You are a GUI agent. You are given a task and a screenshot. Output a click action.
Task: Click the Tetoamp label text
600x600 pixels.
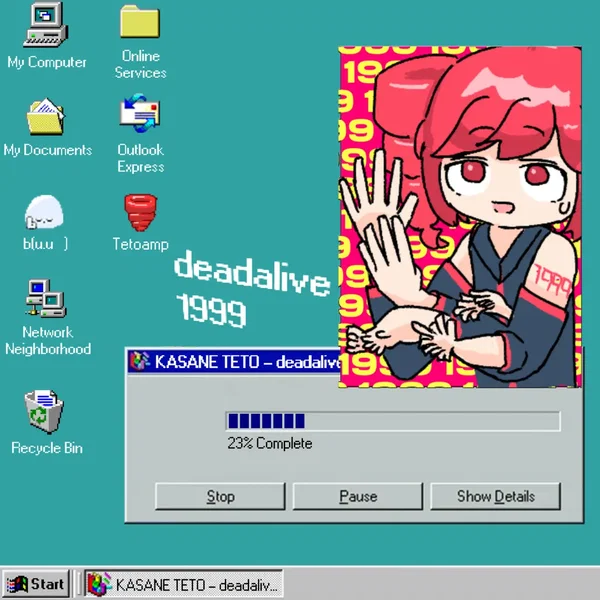point(140,244)
